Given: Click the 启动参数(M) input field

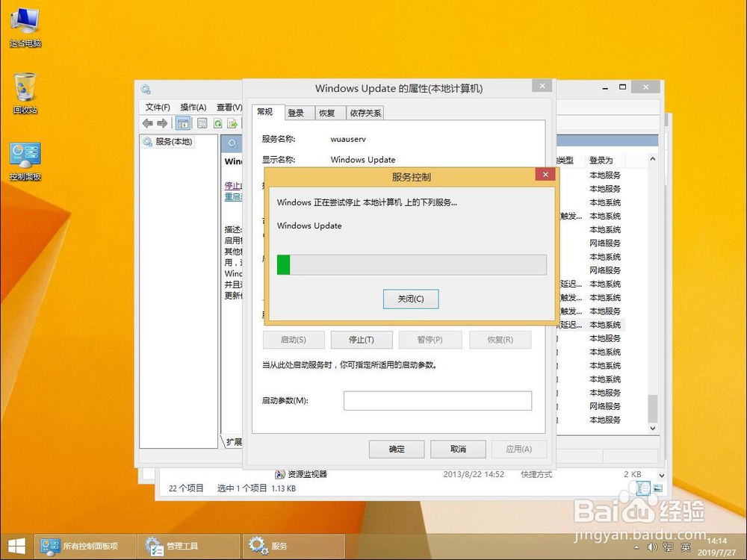Looking at the screenshot, I should click(x=437, y=401).
